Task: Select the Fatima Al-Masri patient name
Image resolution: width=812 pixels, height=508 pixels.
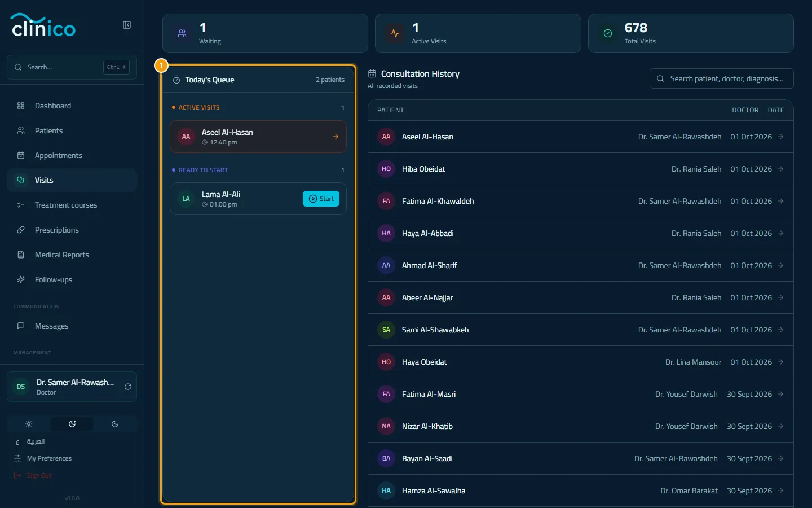Action: tap(429, 394)
